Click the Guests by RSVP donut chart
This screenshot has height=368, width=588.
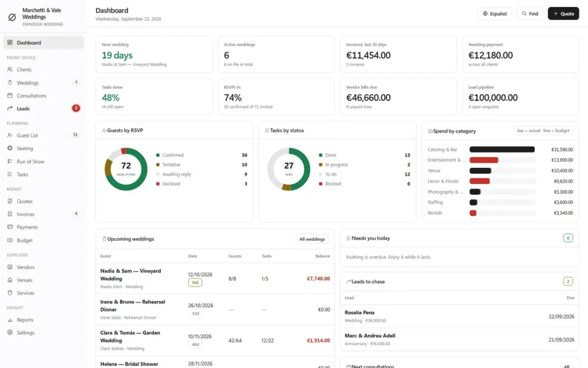pos(126,169)
